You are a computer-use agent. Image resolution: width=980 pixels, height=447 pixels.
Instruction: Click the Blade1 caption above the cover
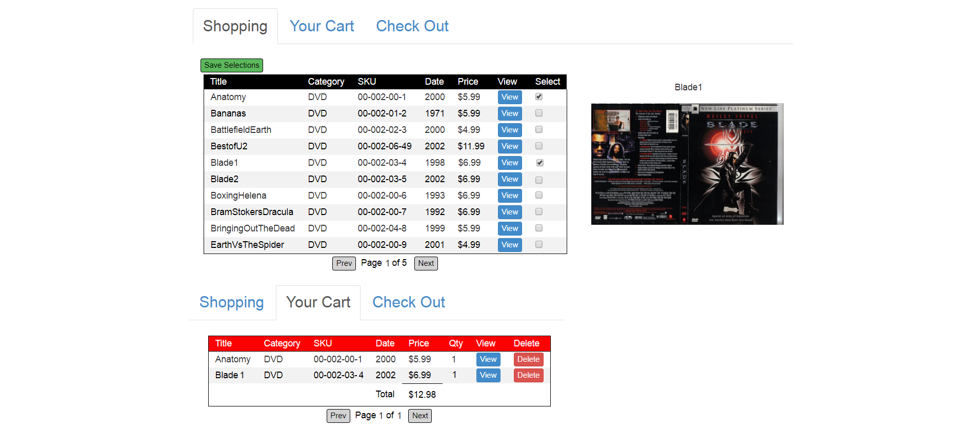[x=688, y=87]
